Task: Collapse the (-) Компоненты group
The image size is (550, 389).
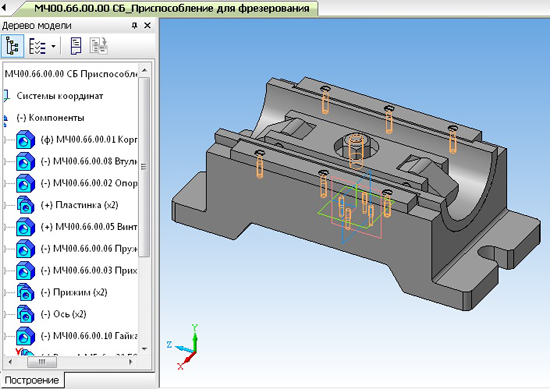Action: point(5,118)
